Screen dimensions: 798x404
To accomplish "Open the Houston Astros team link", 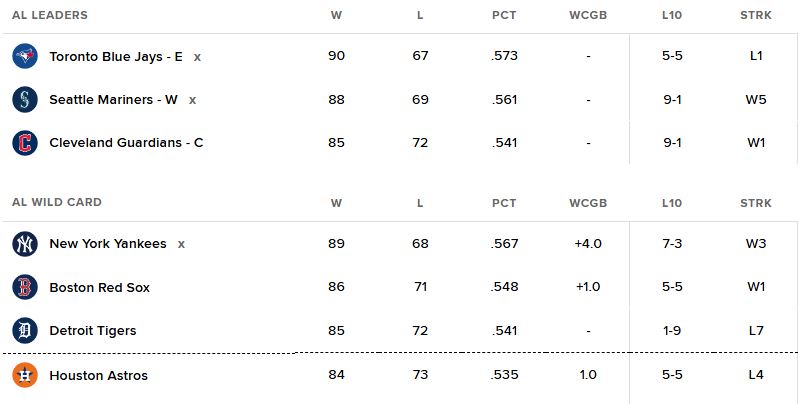I will click(98, 375).
